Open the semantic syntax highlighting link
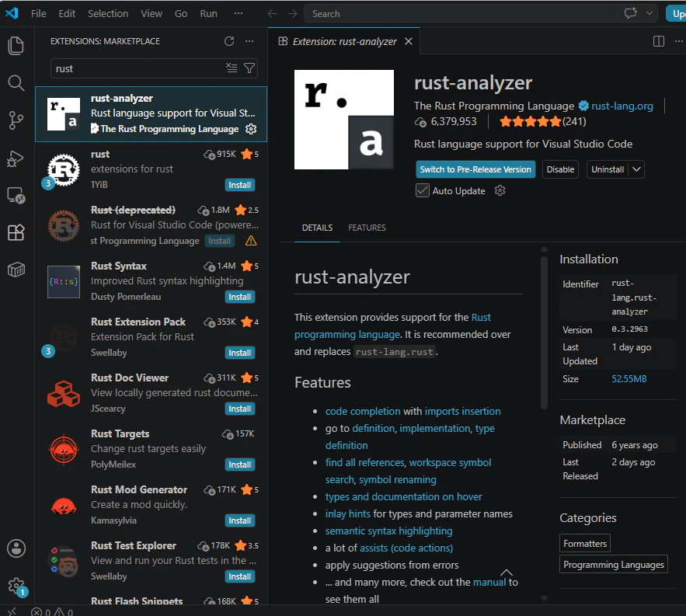 tap(389, 531)
